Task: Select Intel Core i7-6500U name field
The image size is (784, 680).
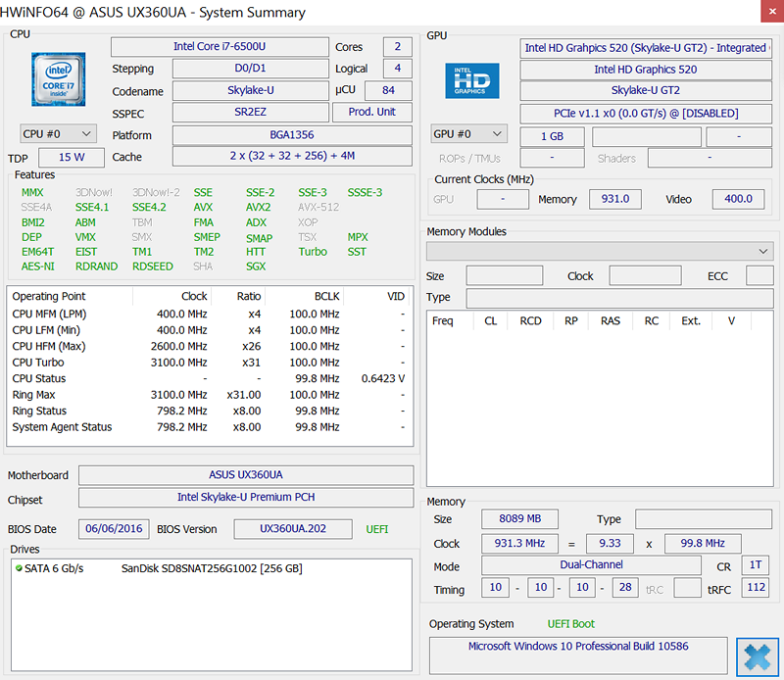Action: [x=220, y=46]
